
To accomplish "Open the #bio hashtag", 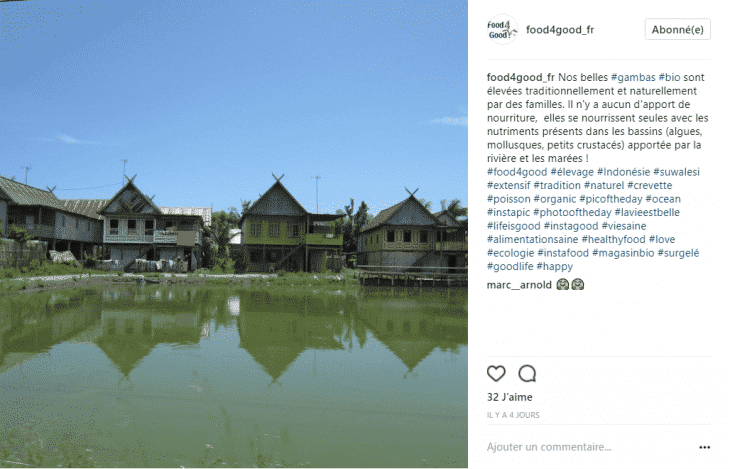I will pyautogui.click(x=669, y=77).
